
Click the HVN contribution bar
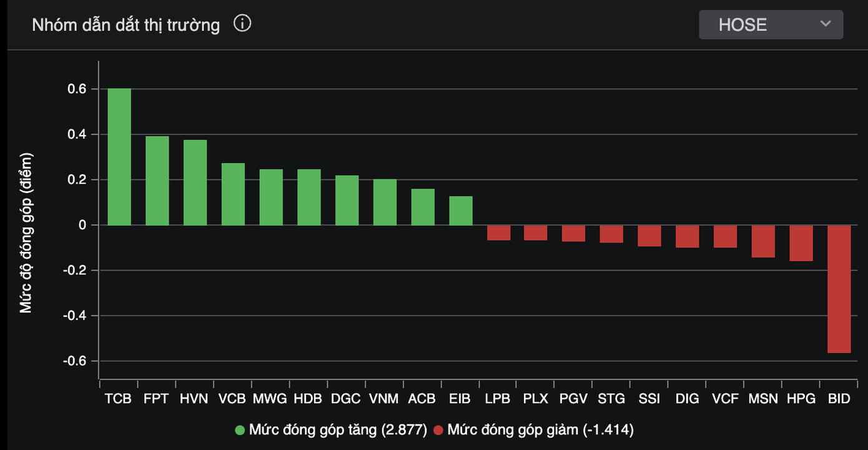click(195, 182)
